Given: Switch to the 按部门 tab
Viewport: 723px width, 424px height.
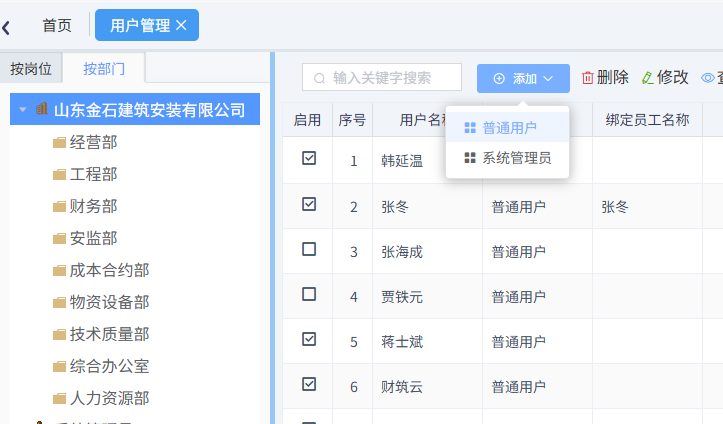Looking at the screenshot, I should [104, 69].
